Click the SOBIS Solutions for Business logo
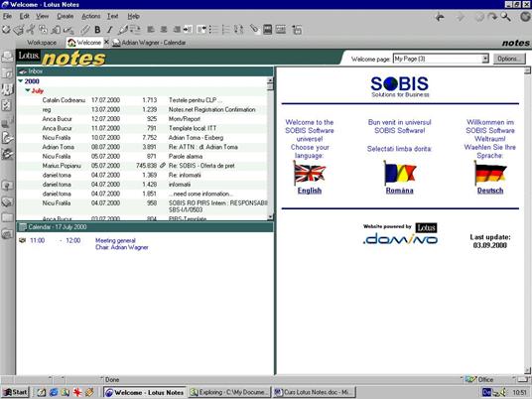This screenshot has width=532, height=399. click(x=400, y=86)
